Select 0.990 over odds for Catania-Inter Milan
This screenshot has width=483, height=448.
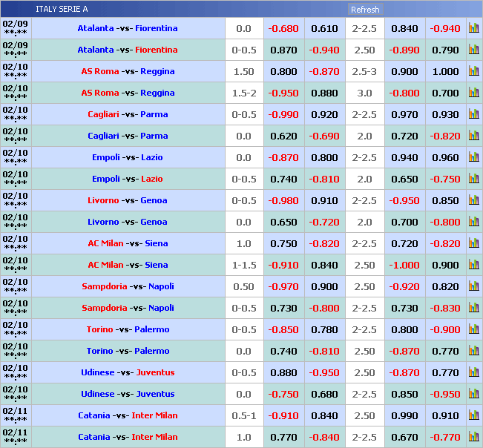pyautogui.click(x=404, y=416)
